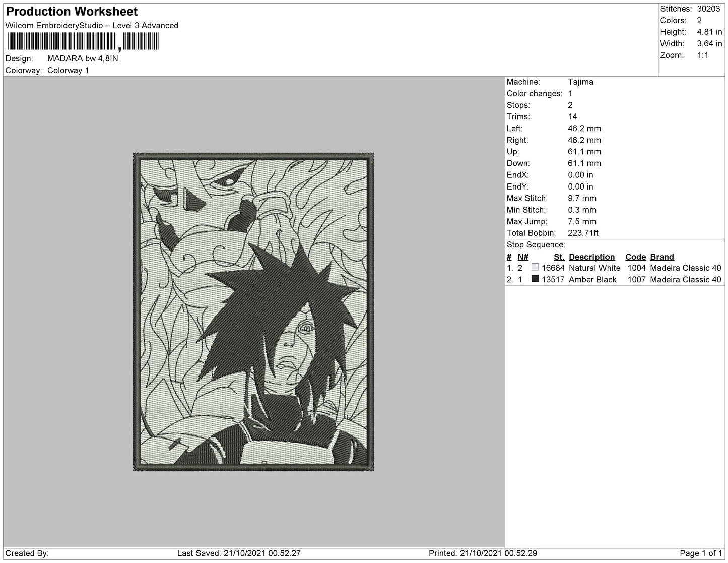The image size is (728, 563).
Task: Click the 'St.' column header
Action: pyautogui.click(x=559, y=257)
